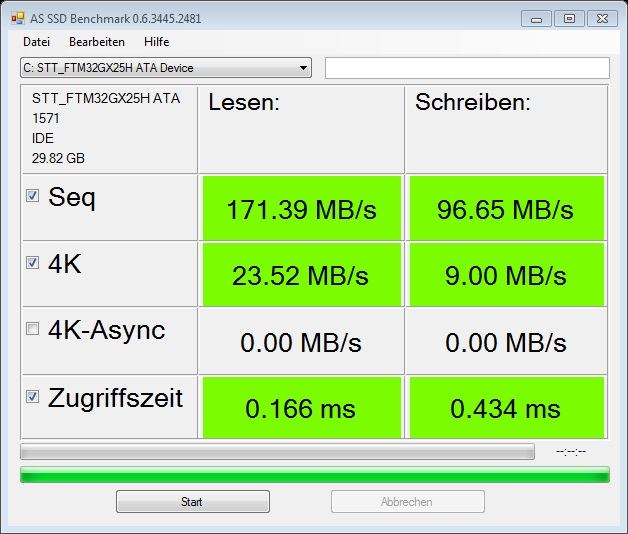This screenshot has width=628, height=534.
Task: Click the STT_FTM32GX25H ATA device name in info panel
Action: (x=106, y=99)
